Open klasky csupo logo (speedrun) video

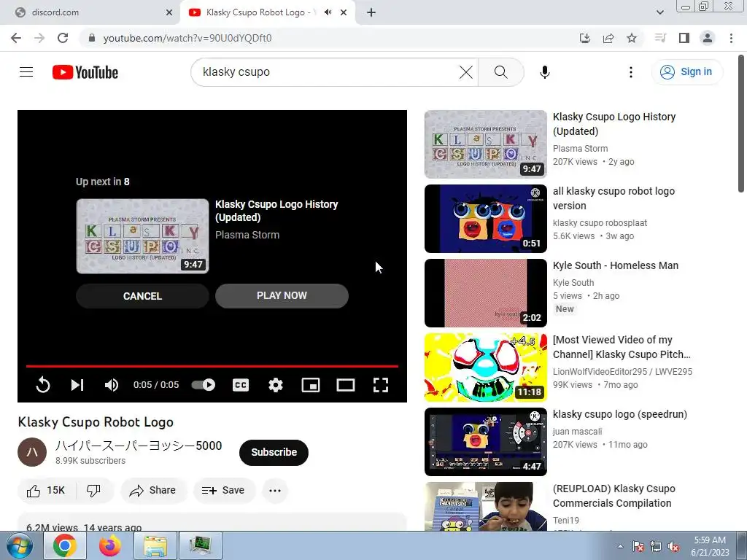pyautogui.click(x=620, y=414)
